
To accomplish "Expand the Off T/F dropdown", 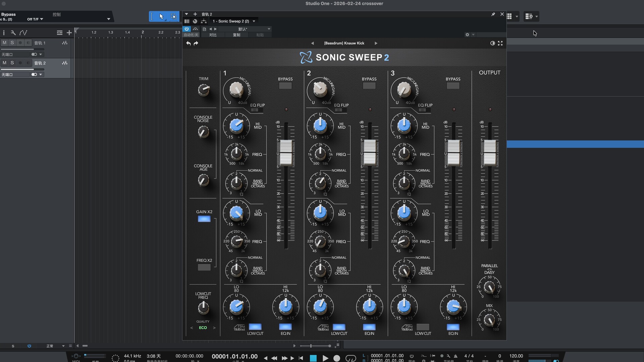I will point(42,19).
